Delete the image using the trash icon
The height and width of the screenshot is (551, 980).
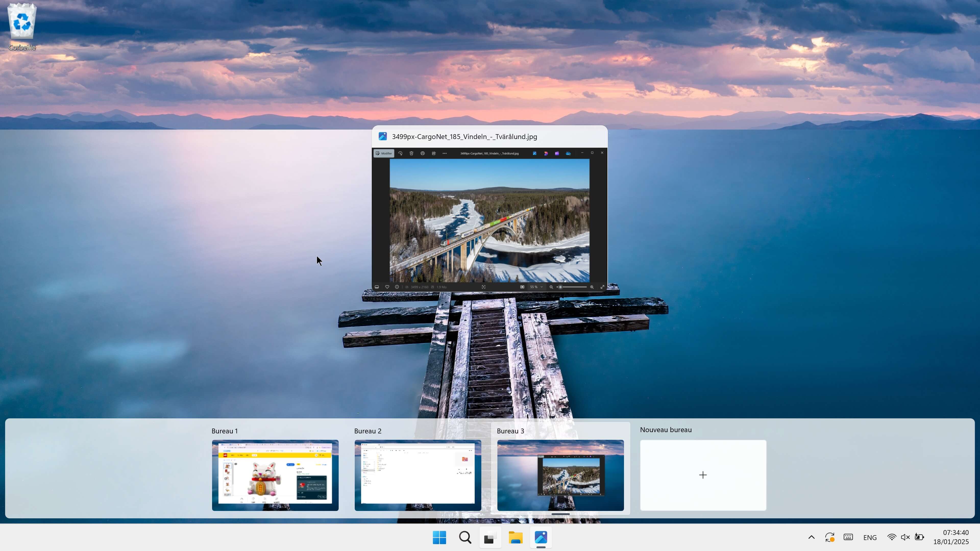tap(411, 153)
